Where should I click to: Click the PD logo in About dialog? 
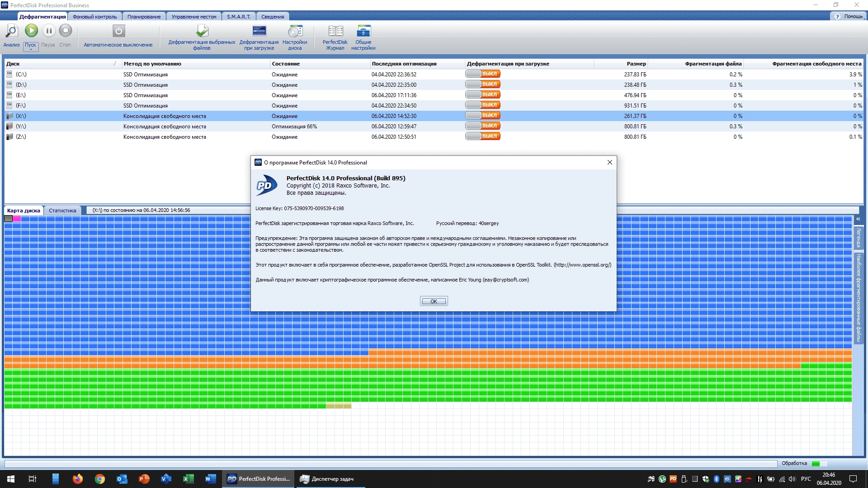pos(266,185)
